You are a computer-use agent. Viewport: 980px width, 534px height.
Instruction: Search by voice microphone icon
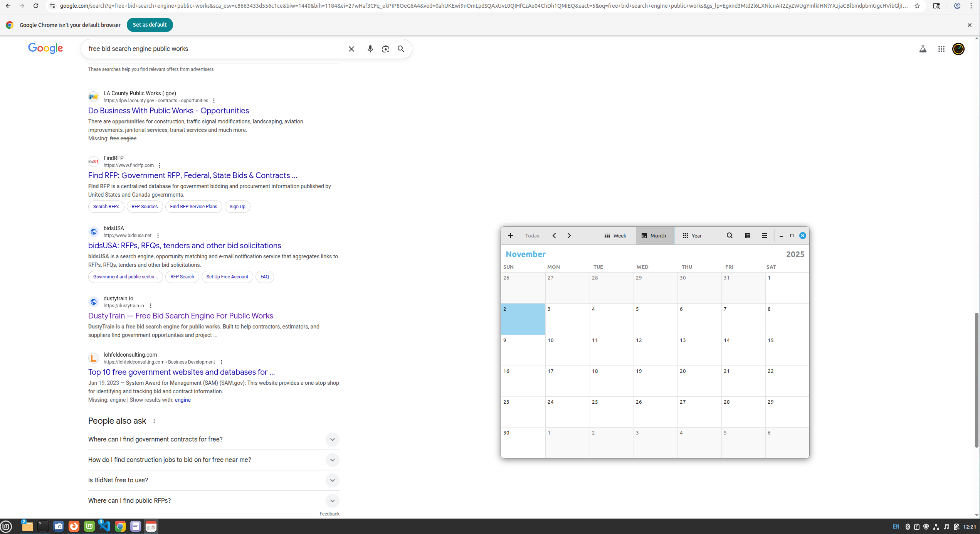370,49
